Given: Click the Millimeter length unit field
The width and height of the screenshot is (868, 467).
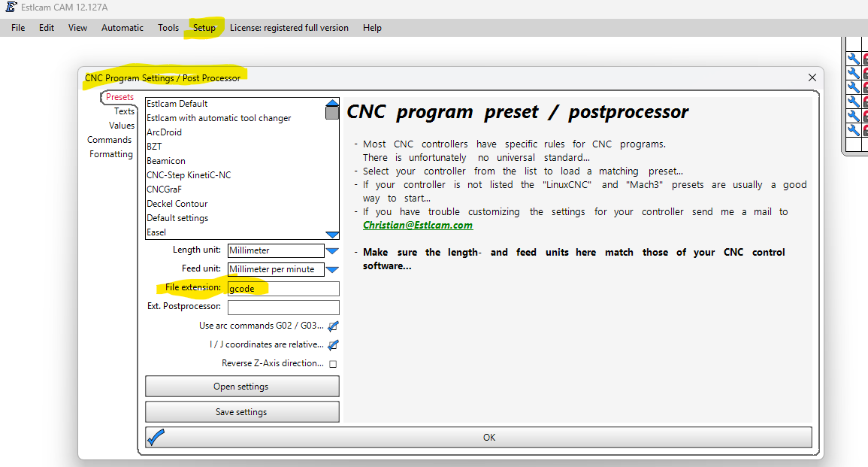Looking at the screenshot, I should click(277, 250).
